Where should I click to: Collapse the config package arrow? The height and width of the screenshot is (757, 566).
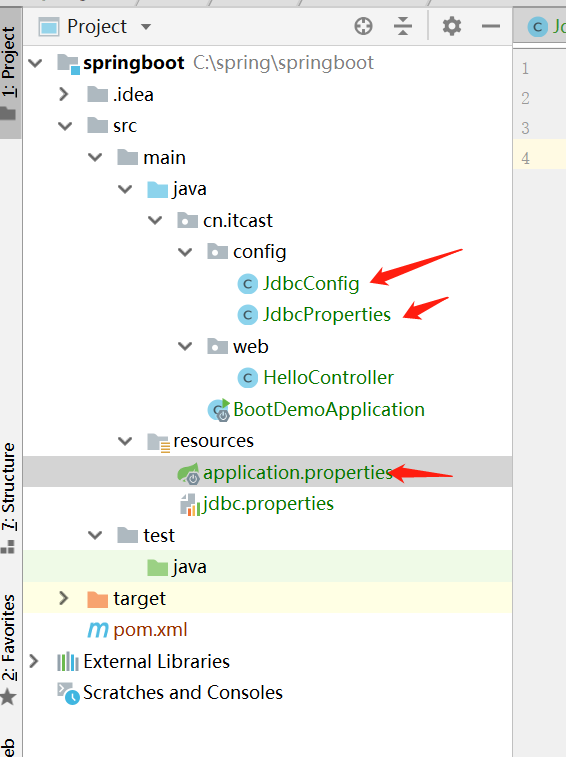pyautogui.click(x=185, y=252)
